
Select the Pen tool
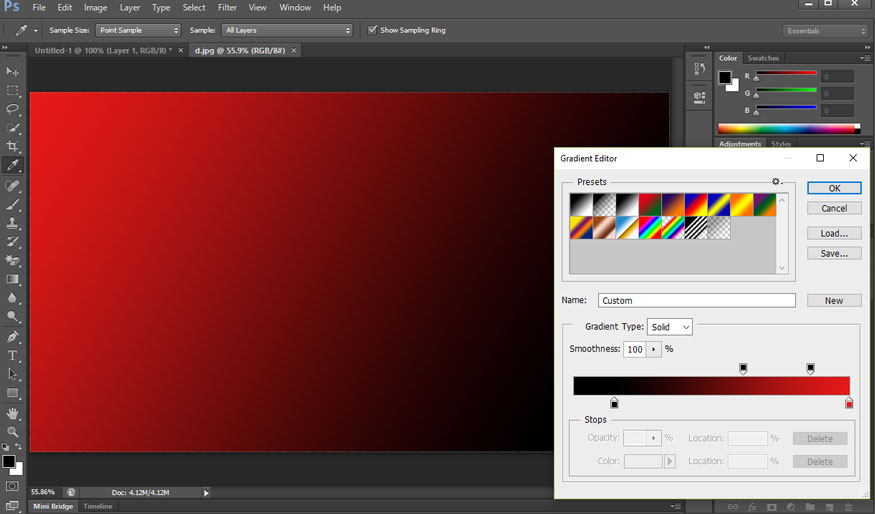pyautogui.click(x=12, y=337)
